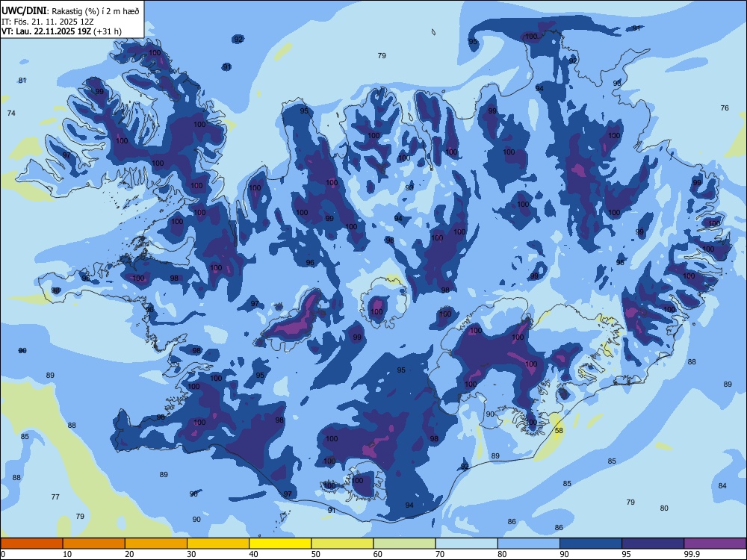
Task: Select the orange 10–20 legend color block
Action: (x=94, y=544)
